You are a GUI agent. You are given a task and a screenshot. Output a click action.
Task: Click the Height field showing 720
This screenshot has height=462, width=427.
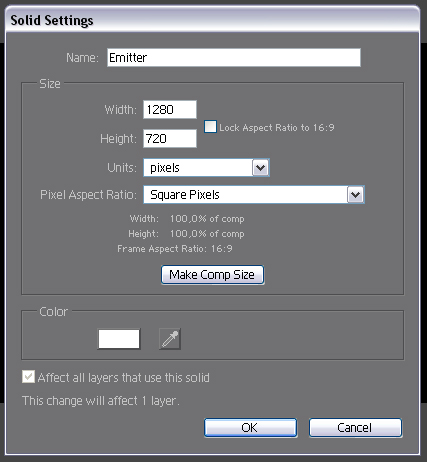click(x=170, y=139)
